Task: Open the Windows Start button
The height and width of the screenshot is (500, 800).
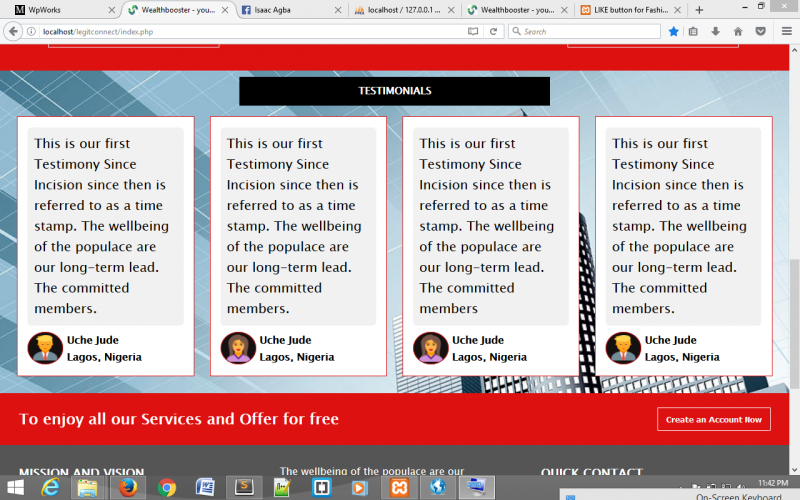Action: click(15, 488)
